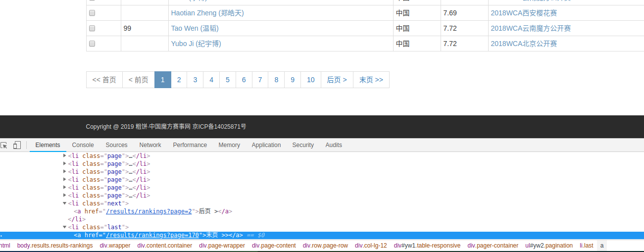Go to pagination page 6
The image size is (644, 252).
click(244, 80)
